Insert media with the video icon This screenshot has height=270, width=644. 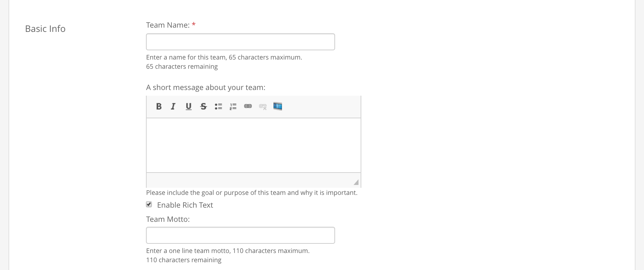pyautogui.click(x=278, y=106)
